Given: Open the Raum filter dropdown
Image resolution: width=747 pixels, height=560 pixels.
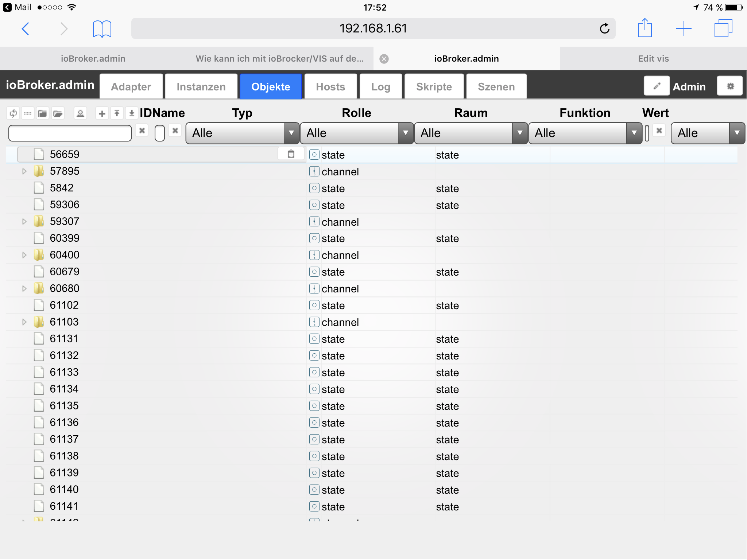Looking at the screenshot, I should pos(471,133).
